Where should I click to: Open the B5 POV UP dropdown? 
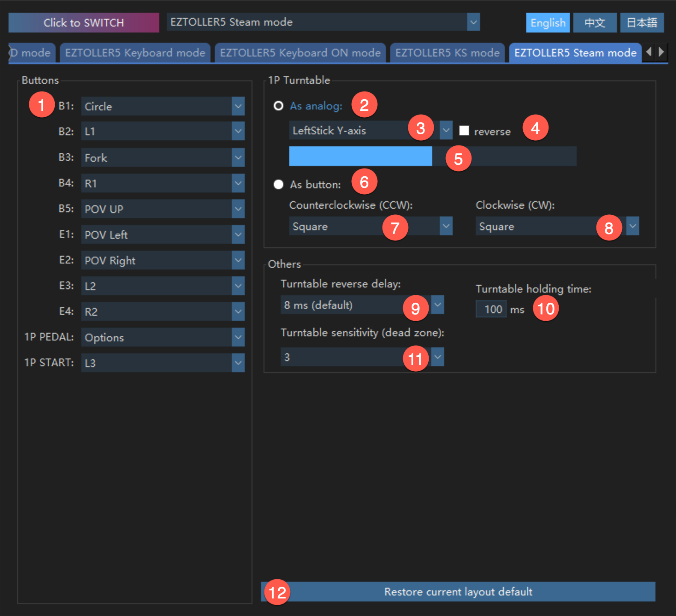[x=163, y=209]
